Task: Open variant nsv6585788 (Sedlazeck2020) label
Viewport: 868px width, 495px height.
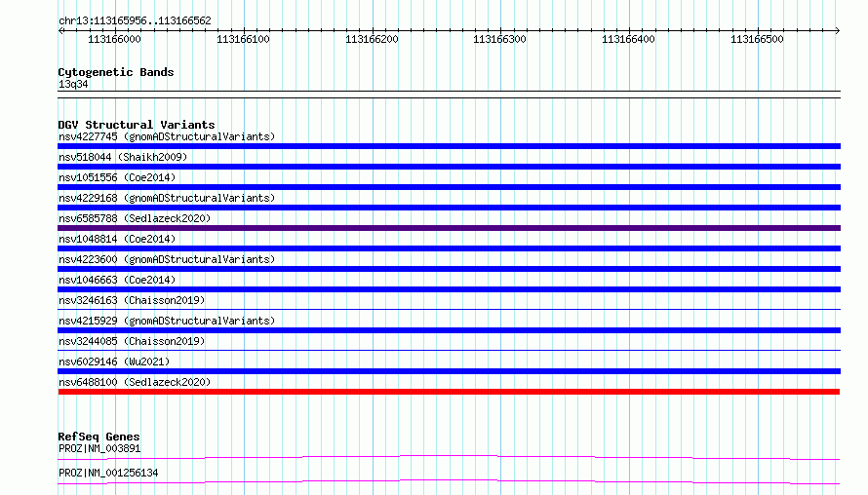Action: tap(135, 218)
